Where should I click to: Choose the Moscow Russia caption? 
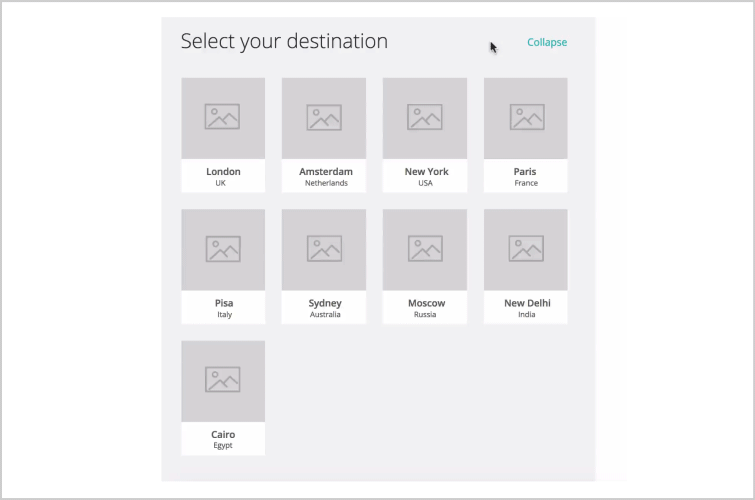[426, 308]
